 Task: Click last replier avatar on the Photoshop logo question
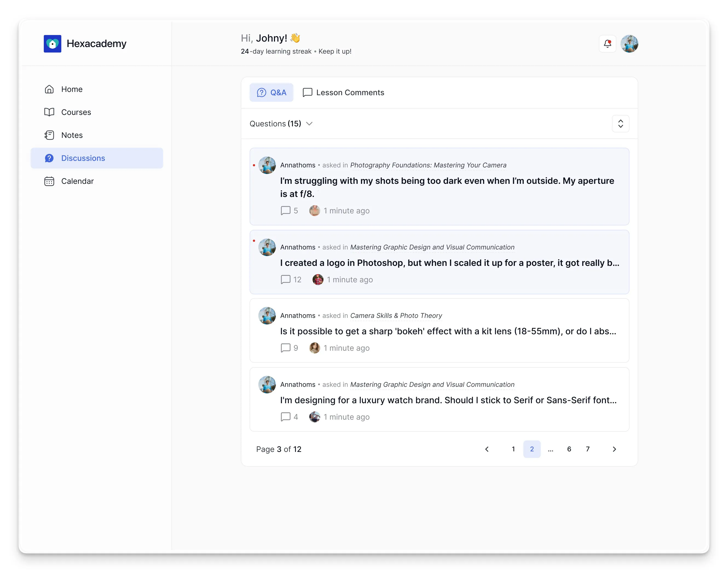(x=317, y=280)
